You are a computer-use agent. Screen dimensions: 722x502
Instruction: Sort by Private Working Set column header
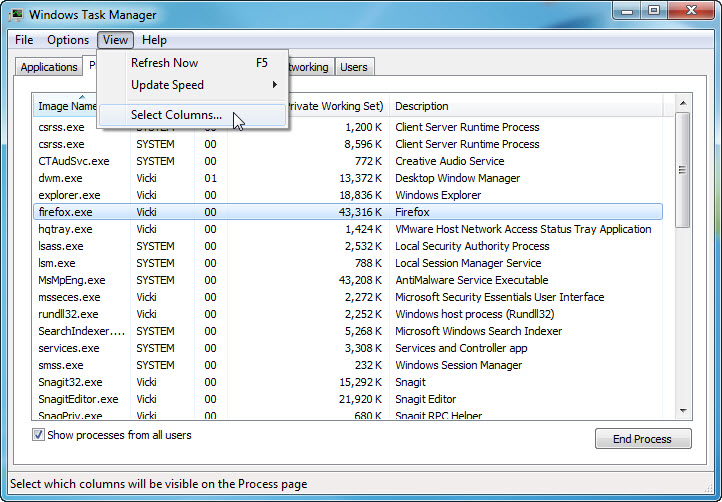click(x=338, y=106)
